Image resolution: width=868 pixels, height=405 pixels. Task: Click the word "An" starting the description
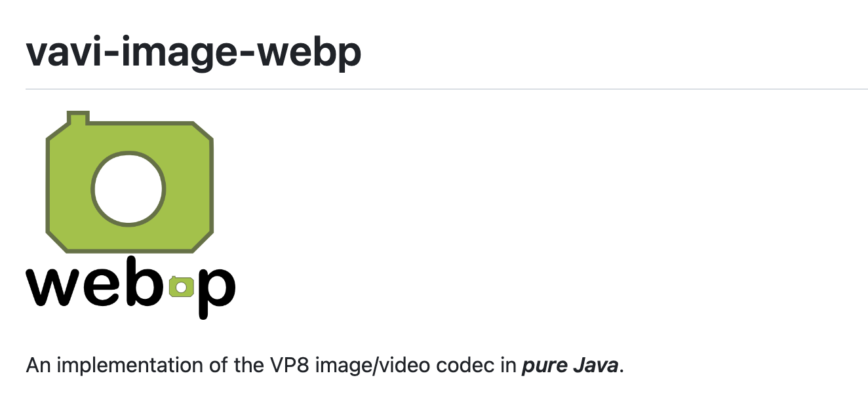pos(38,365)
